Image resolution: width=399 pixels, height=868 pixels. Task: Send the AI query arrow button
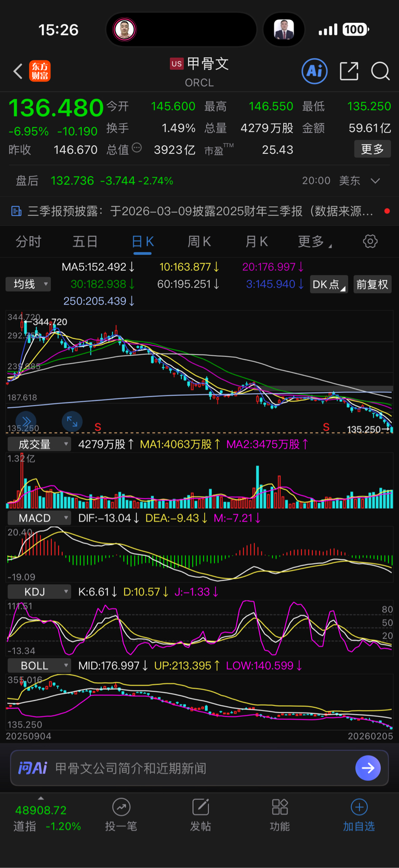point(368,768)
